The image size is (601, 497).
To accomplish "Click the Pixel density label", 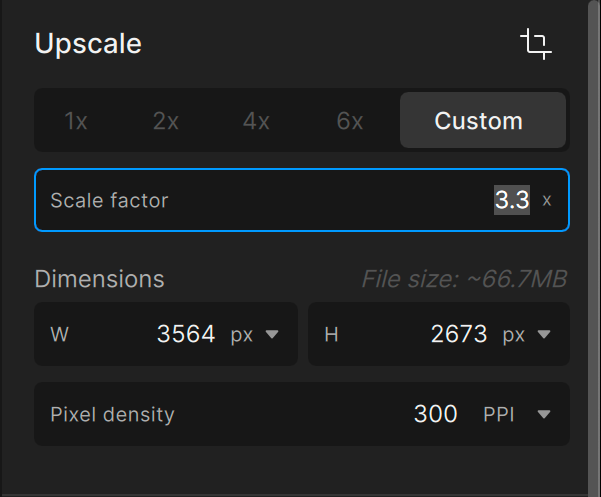I will click(112, 414).
